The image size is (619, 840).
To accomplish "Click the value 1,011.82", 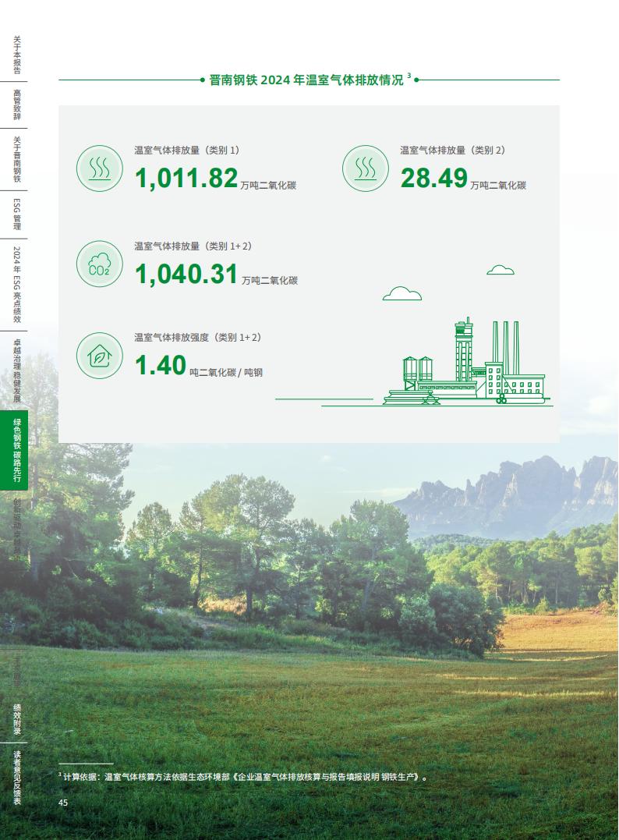I will [x=186, y=179].
